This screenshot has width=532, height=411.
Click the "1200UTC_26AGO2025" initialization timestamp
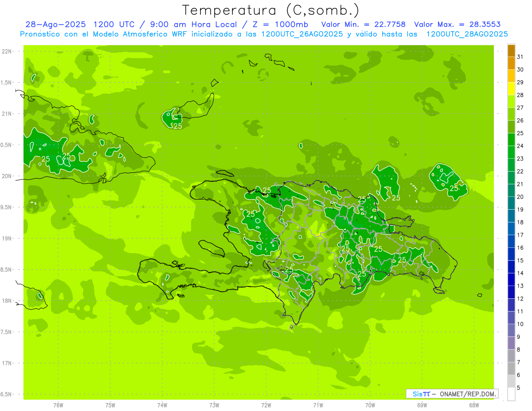click(302, 34)
